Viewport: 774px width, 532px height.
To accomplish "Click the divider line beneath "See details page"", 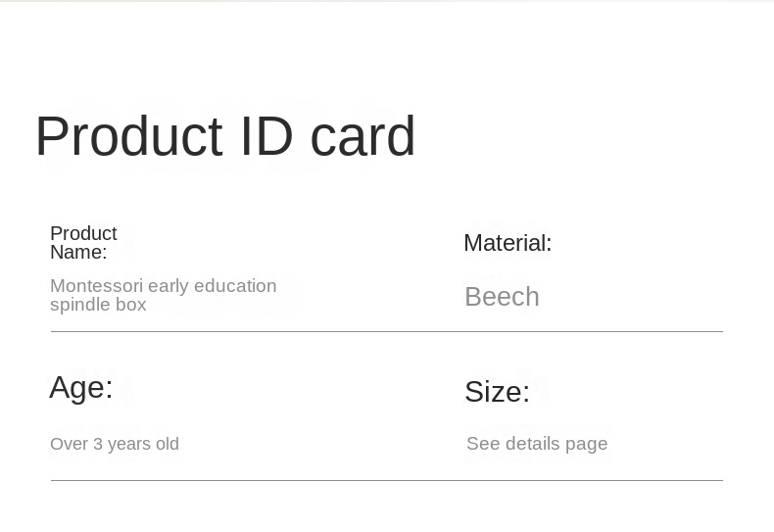I will pyautogui.click(x=386, y=480).
